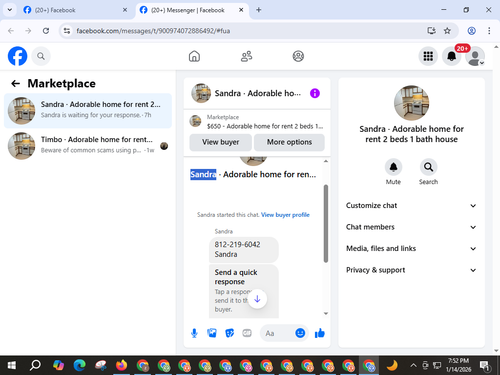This screenshot has width=500, height=375.
Task: Go to the Home feed icon
Action: [x=194, y=56]
